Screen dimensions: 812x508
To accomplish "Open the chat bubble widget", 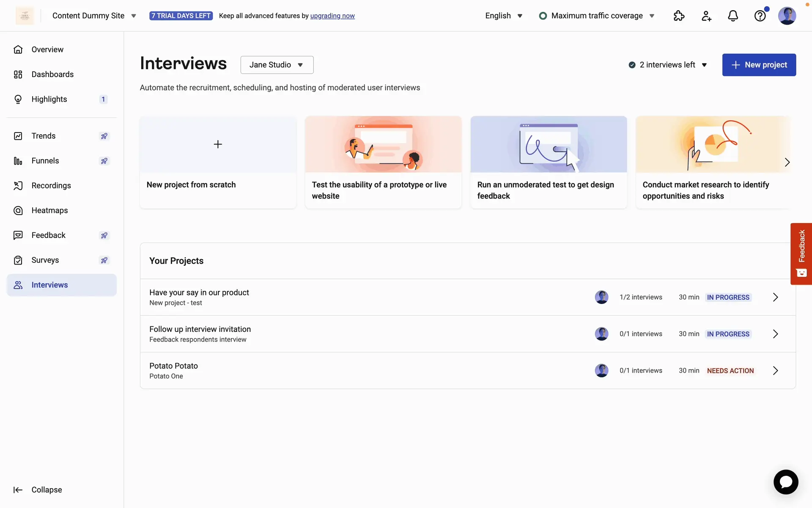I will 786,482.
